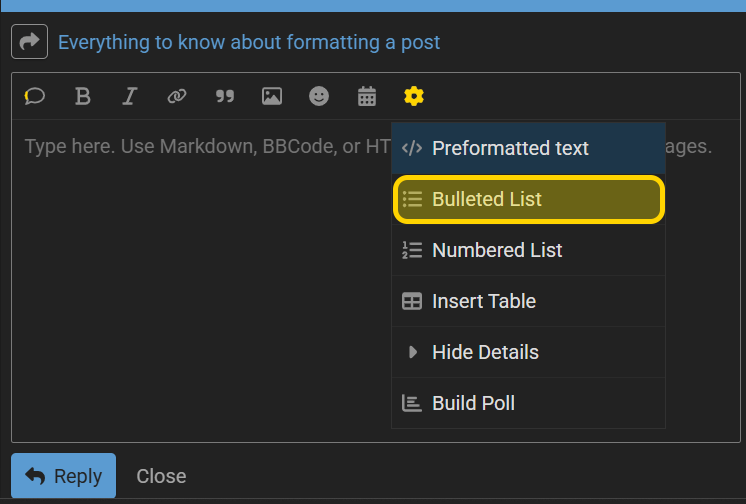Image resolution: width=746 pixels, height=504 pixels.
Task: Choose Insert Table in the dropdown
Action: [528, 301]
